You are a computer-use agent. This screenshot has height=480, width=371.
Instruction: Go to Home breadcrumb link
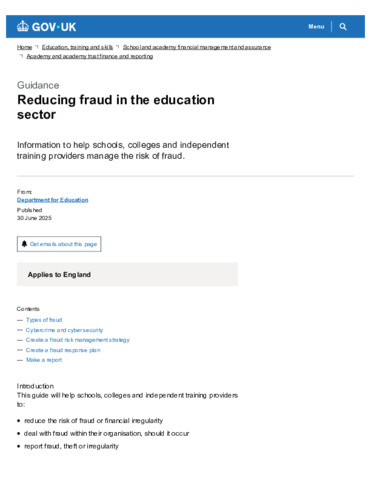[24, 47]
